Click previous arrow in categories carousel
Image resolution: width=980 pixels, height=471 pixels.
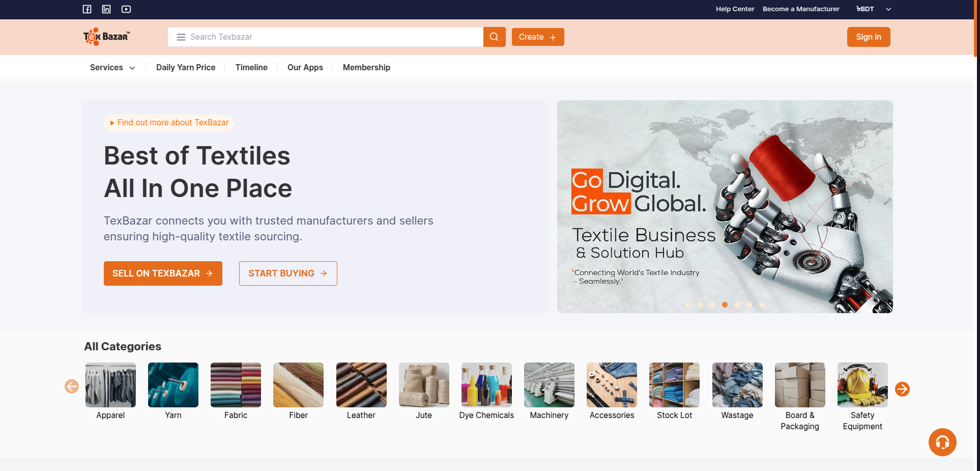click(72, 386)
